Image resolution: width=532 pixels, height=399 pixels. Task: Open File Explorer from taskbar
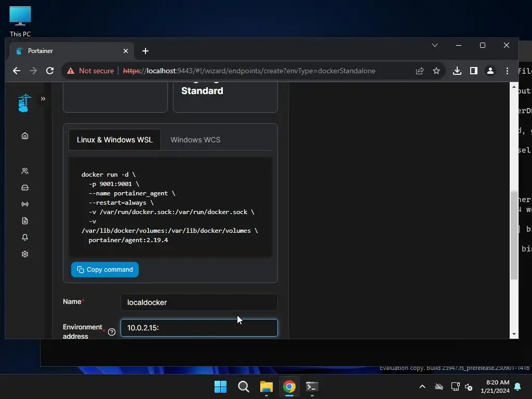pyautogui.click(x=267, y=387)
